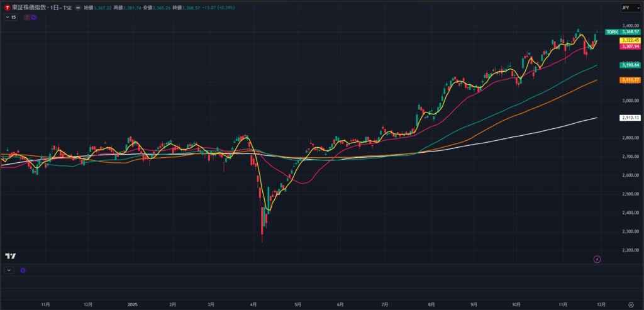Screen dimensions: 644x310
Task: Click the purple lightning bolt icon
Action: [x=597, y=259]
